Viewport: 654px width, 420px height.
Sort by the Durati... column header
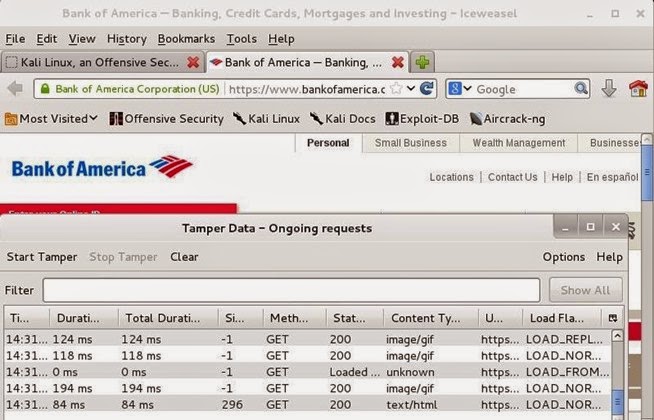[x=84, y=318]
